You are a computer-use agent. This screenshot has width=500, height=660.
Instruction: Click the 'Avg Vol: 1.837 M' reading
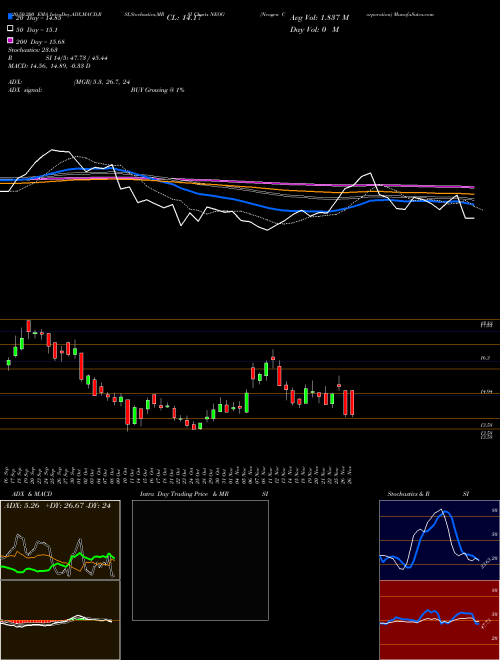tap(319, 18)
